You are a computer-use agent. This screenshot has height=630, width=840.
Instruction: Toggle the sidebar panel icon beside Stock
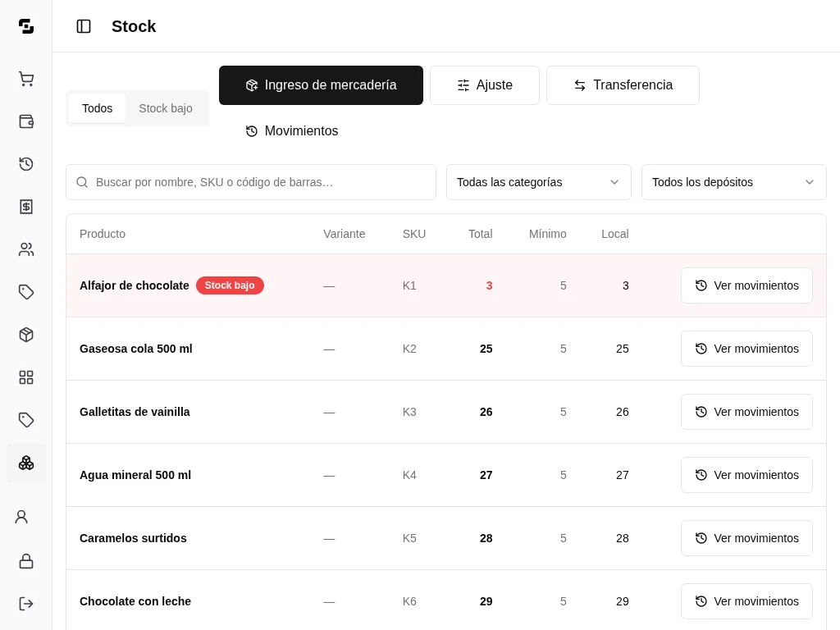[84, 26]
